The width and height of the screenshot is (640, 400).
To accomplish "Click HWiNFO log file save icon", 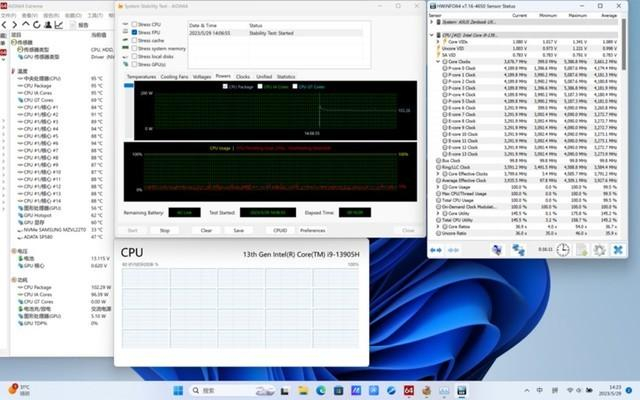I will click(581, 249).
